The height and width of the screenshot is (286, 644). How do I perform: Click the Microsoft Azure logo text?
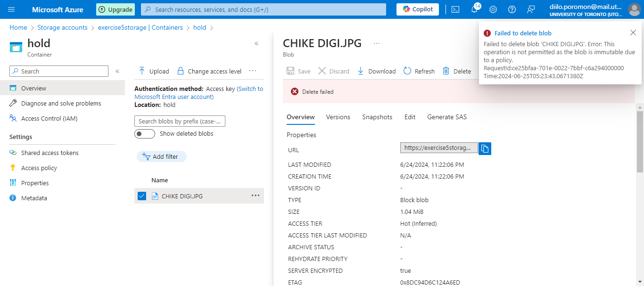(58, 9)
